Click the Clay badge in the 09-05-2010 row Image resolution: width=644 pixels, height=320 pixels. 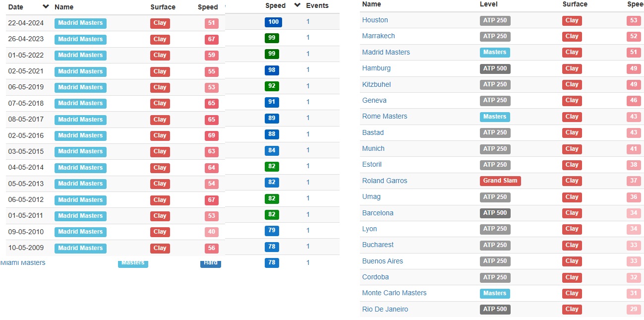pos(160,232)
